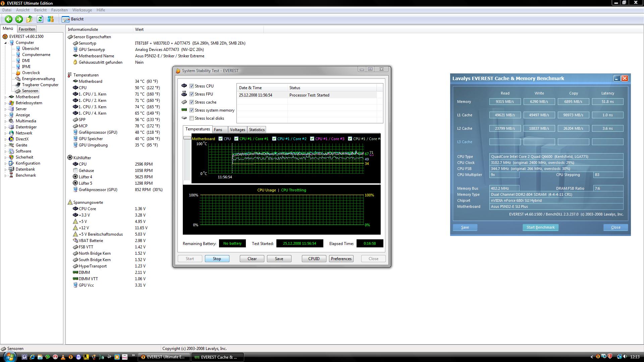Image resolution: width=644 pixels, height=362 pixels.
Task: Collapse the Computer tree node
Action: [5, 43]
